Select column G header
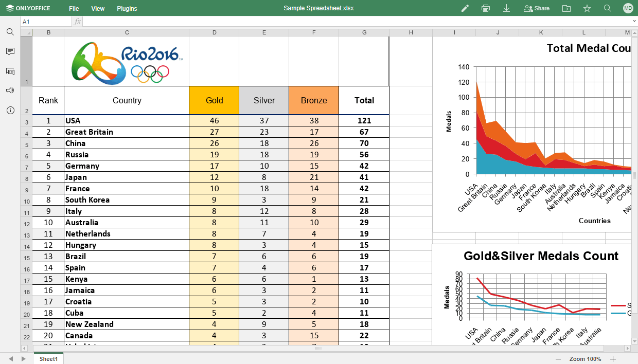 coord(364,32)
